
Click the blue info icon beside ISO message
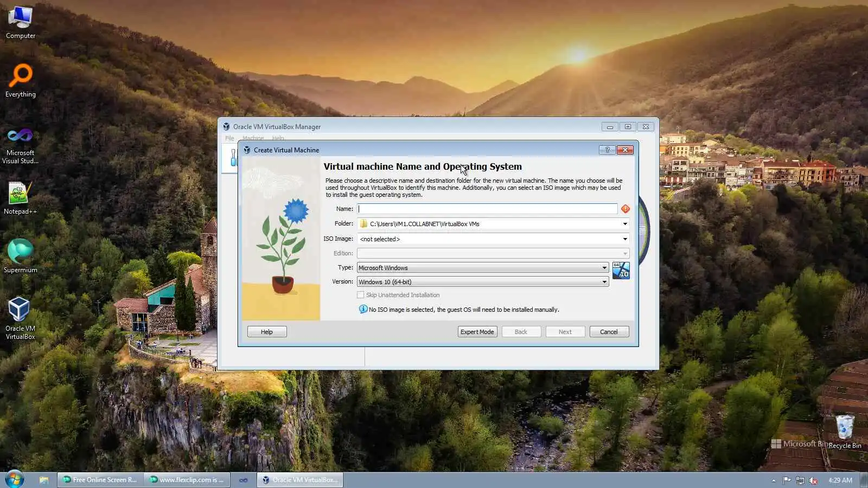click(x=363, y=309)
